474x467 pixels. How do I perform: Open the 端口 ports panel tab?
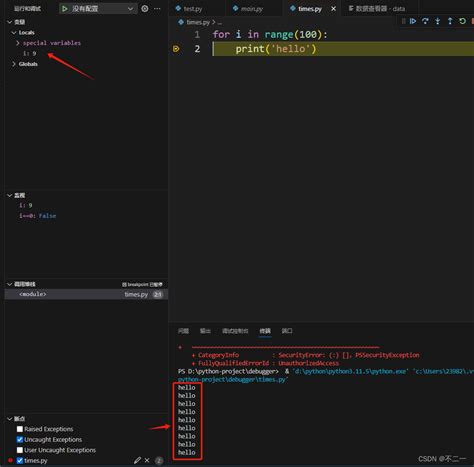click(x=287, y=331)
